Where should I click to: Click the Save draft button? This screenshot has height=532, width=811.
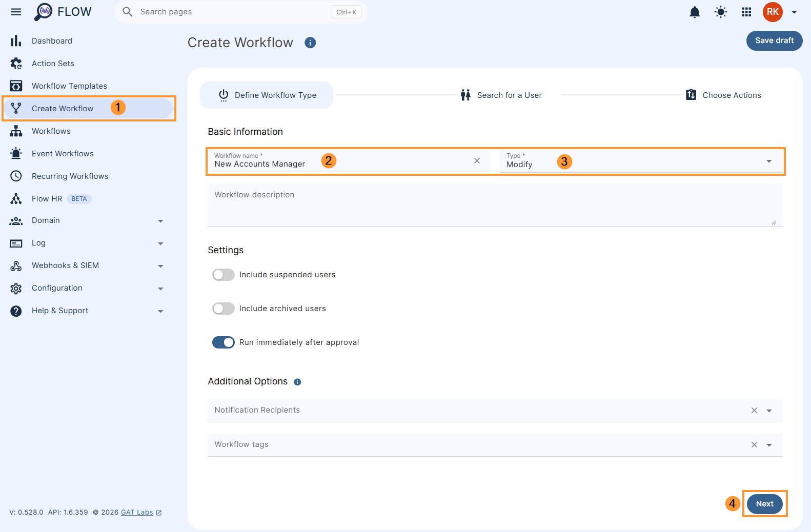click(x=774, y=40)
